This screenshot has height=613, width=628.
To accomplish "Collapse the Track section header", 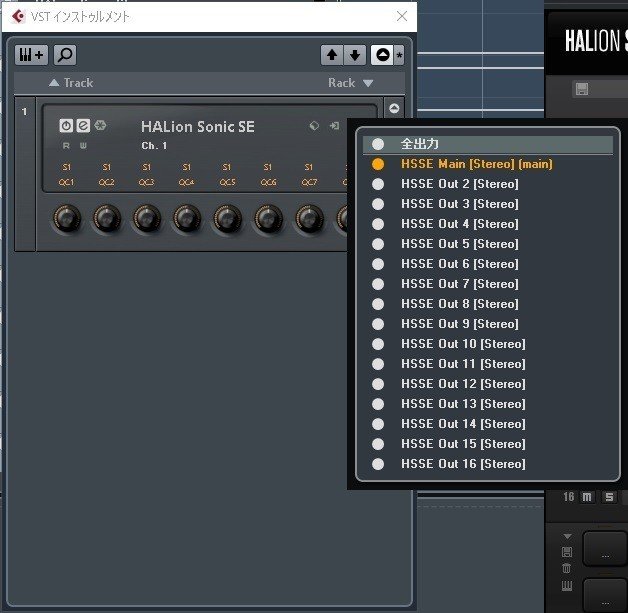I will 71,83.
